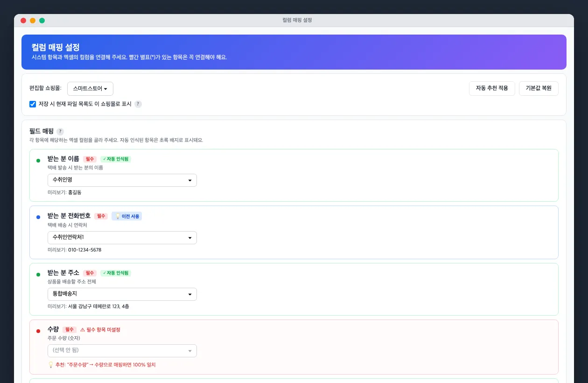588x383 pixels.
Task: Click preview text 010-1234-5678
Action: [x=84, y=250]
